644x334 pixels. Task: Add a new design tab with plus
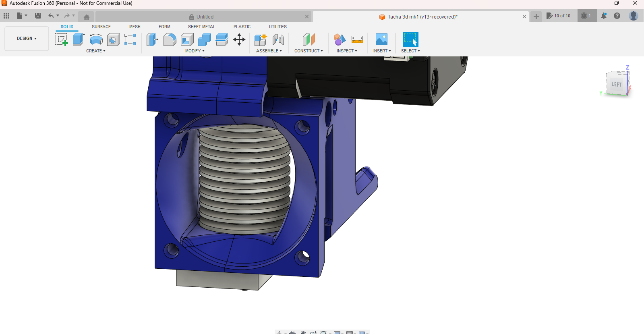pyautogui.click(x=536, y=16)
